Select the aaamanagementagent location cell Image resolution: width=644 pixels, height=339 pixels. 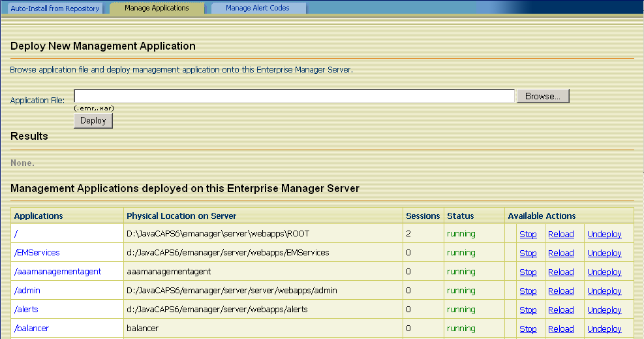[169, 272]
